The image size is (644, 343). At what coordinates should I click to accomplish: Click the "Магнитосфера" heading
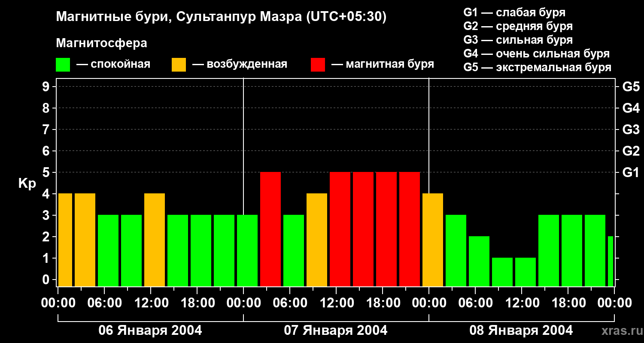point(101,43)
